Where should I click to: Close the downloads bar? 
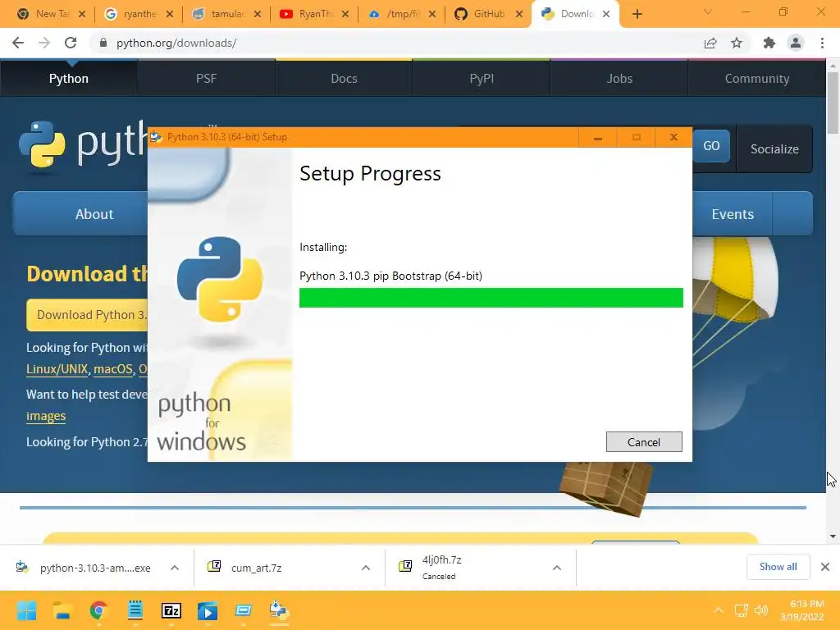[x=825, y=567]
